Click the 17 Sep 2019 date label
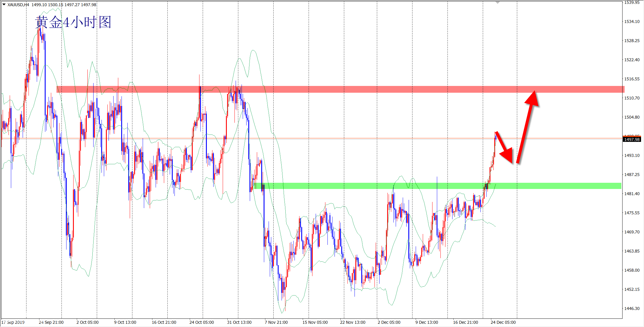The height and width of the screenshot is (327, 644). tap(13, 322)
